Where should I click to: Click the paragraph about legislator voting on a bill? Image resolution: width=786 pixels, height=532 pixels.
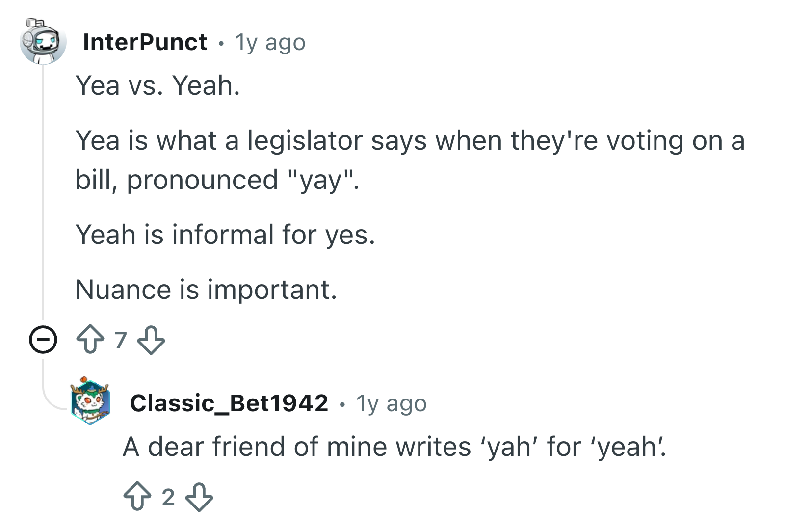(x=410, y=160)
